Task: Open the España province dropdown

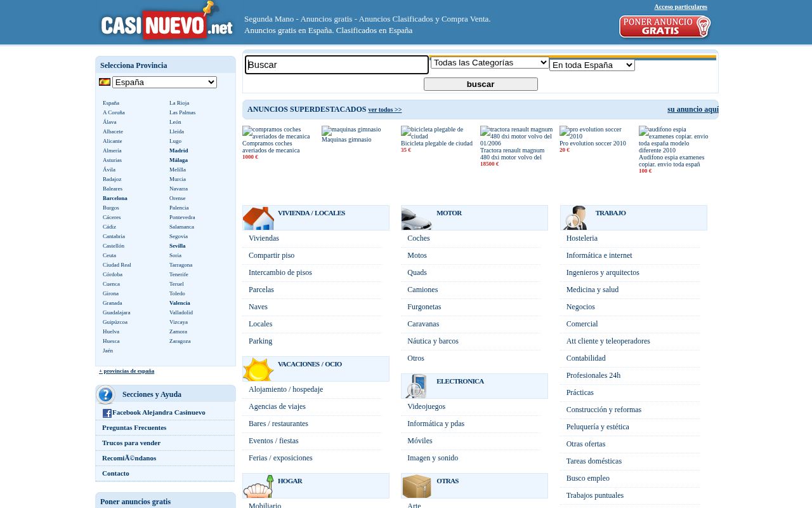Action: [x=164, y=82]
